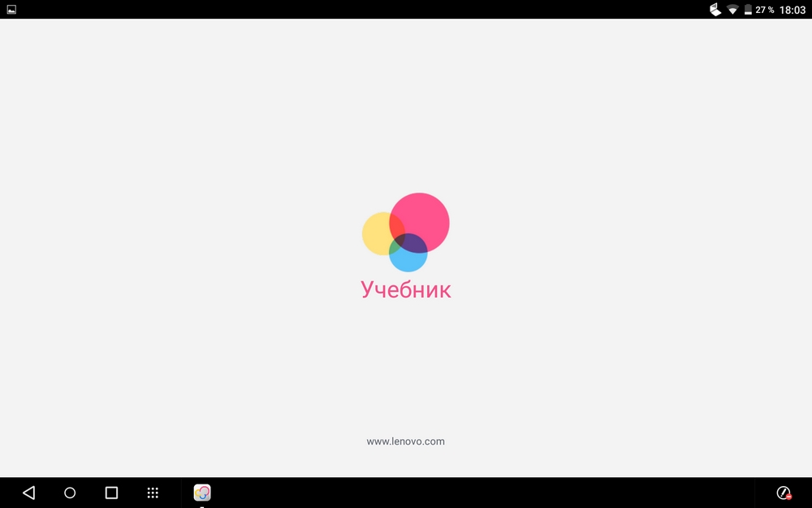Tap the Android home circle button
This screenshot has height=508, width=812.
(70, 493)
